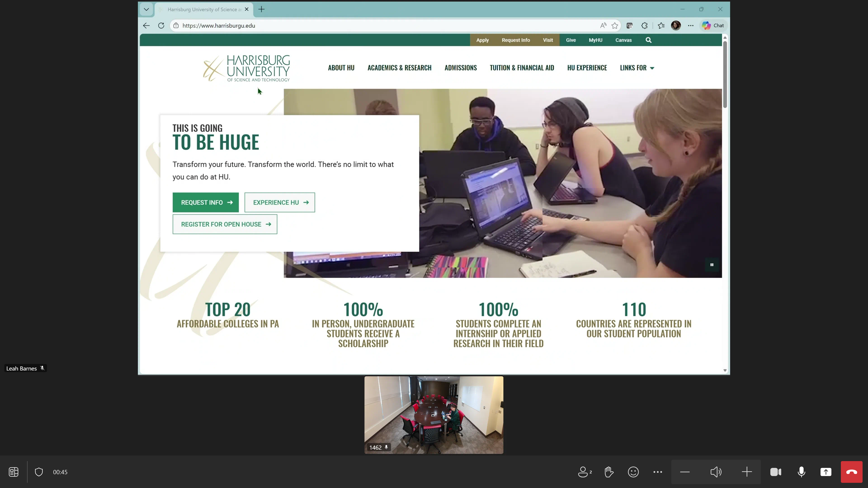Open more meeting options ellipsis

[657, 472]
